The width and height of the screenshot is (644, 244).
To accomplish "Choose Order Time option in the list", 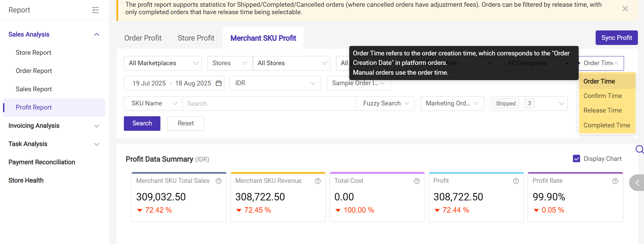I will tap(607, 81).
